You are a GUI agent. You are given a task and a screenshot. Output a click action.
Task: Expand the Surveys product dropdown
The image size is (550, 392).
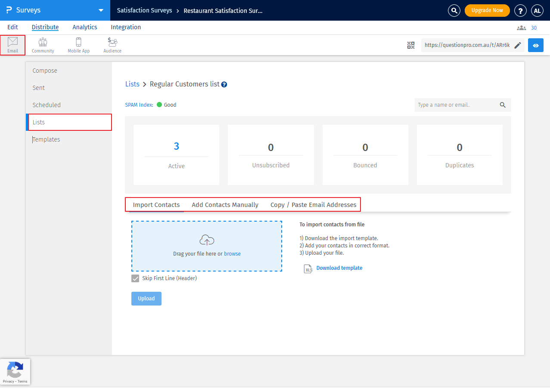click(x=101, y=10)
